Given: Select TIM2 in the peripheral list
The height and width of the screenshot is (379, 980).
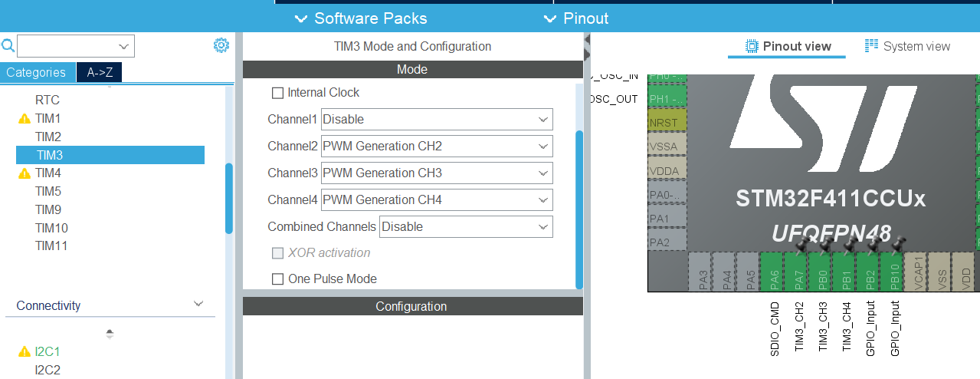Looking at the screenshot, I should pos(48,137).
